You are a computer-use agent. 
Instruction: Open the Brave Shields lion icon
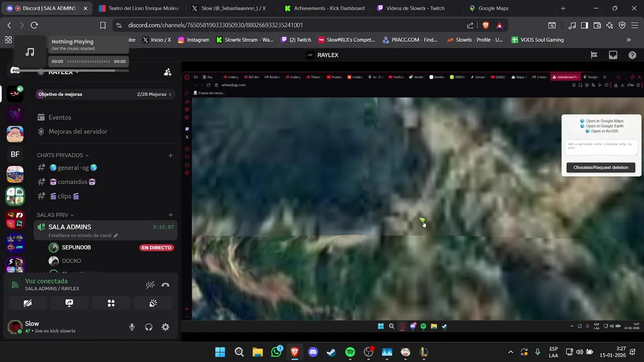click(486, 25)
